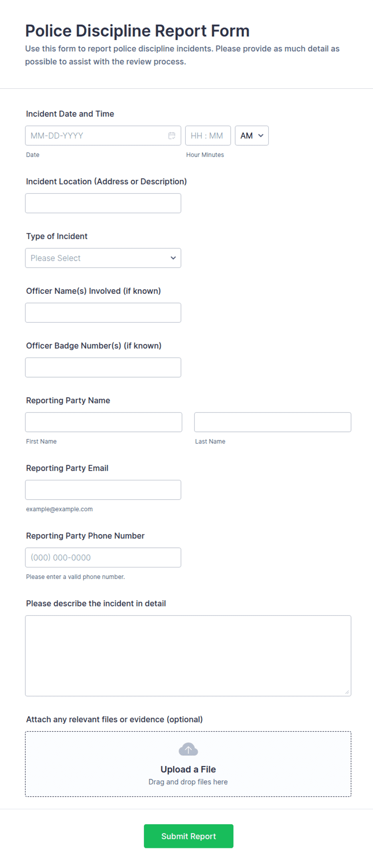Click the Last Name input box
This screenshot has width=373, height=868.
pyautogui.click(x=273, y=422)
